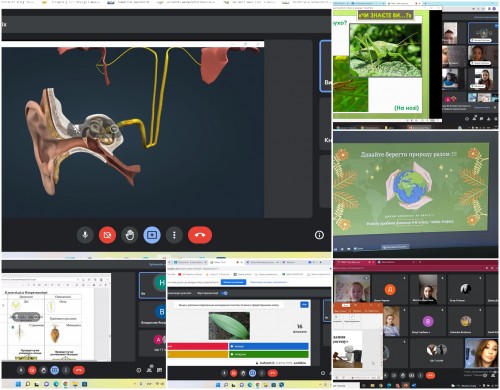Viewport: 500px width, 390px height.
Task: Open Edge from participant grid window taskbar
Action: tap(389, 386)
